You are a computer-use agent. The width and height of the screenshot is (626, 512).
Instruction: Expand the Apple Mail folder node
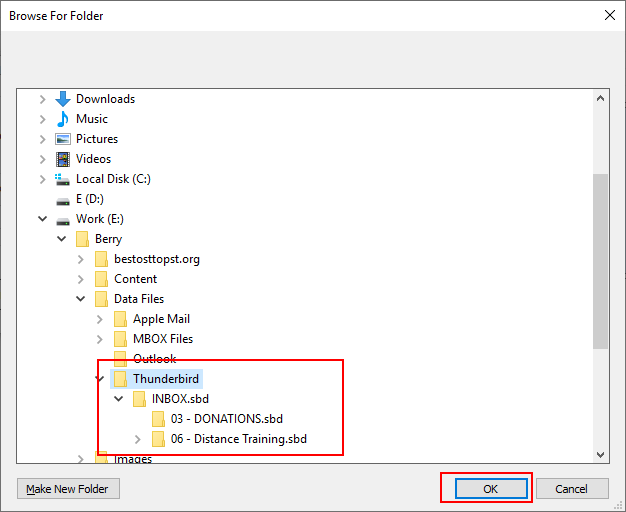coord(100,319)
